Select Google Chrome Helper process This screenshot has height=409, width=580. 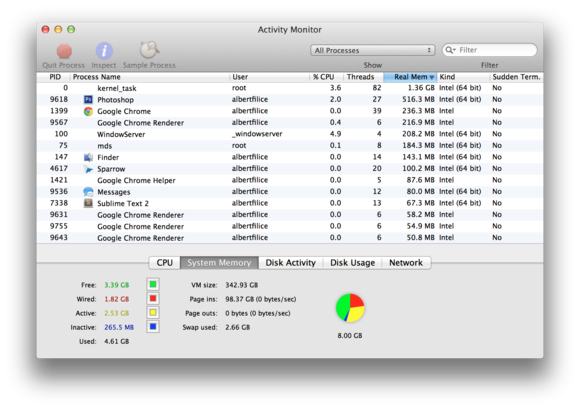(290, 180)
